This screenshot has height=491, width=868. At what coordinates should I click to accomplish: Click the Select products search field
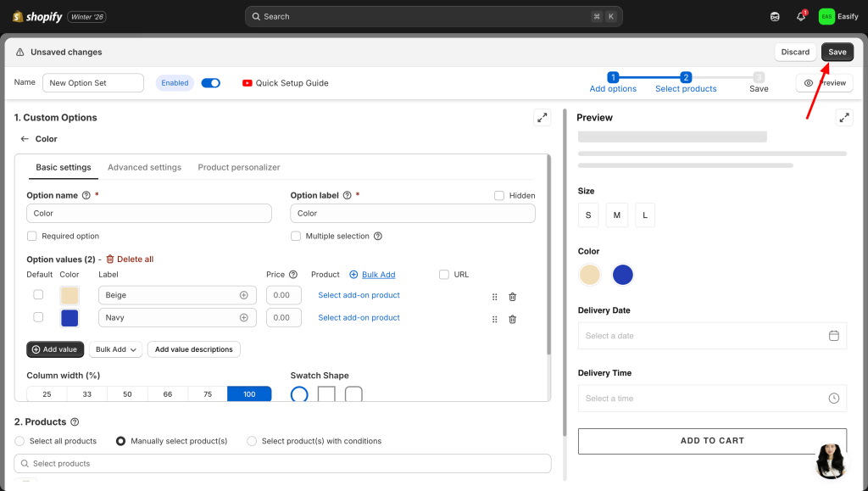point(282,464)
